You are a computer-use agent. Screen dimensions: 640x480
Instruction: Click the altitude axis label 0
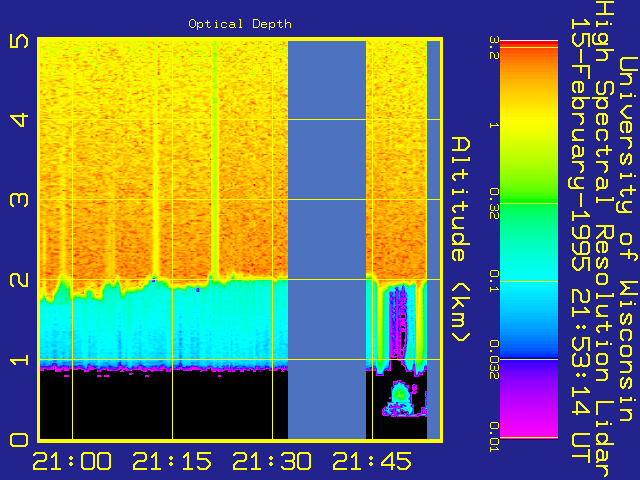(19, 440)
